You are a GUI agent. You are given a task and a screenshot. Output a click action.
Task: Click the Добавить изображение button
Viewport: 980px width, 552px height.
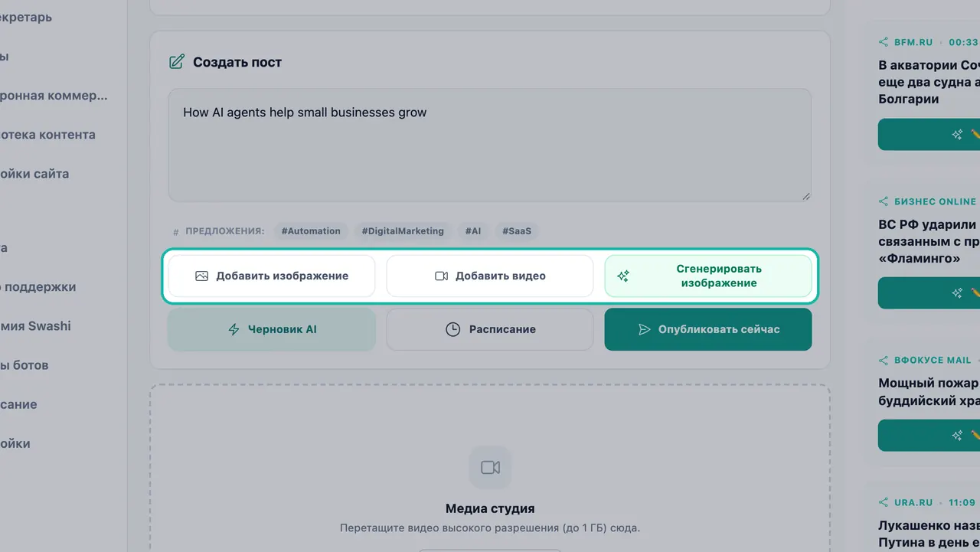272,276
